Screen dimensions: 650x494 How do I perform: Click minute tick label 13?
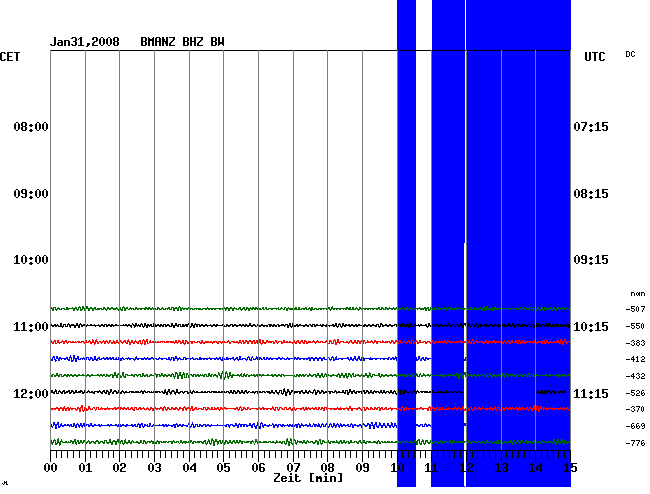(502, 468)
